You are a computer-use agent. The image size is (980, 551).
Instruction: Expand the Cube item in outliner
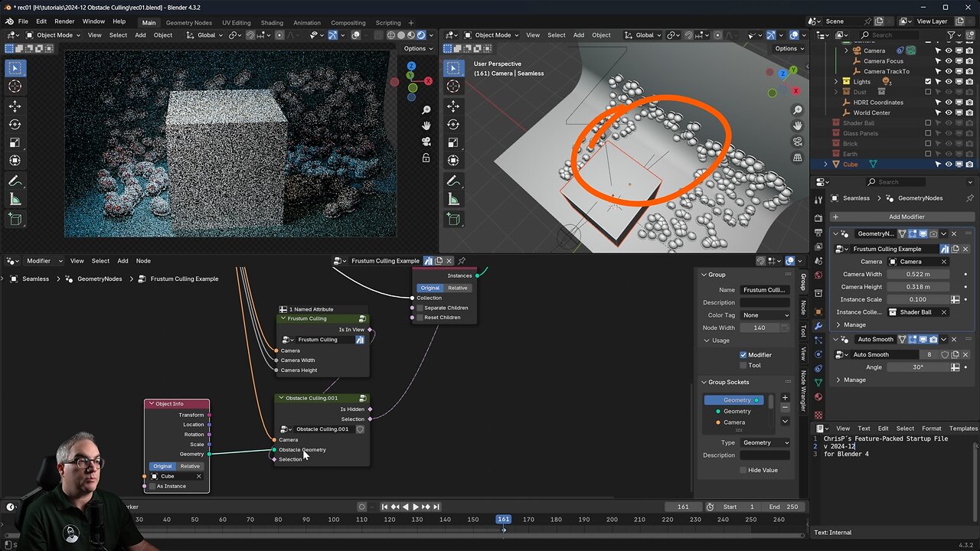pos(825,165)
